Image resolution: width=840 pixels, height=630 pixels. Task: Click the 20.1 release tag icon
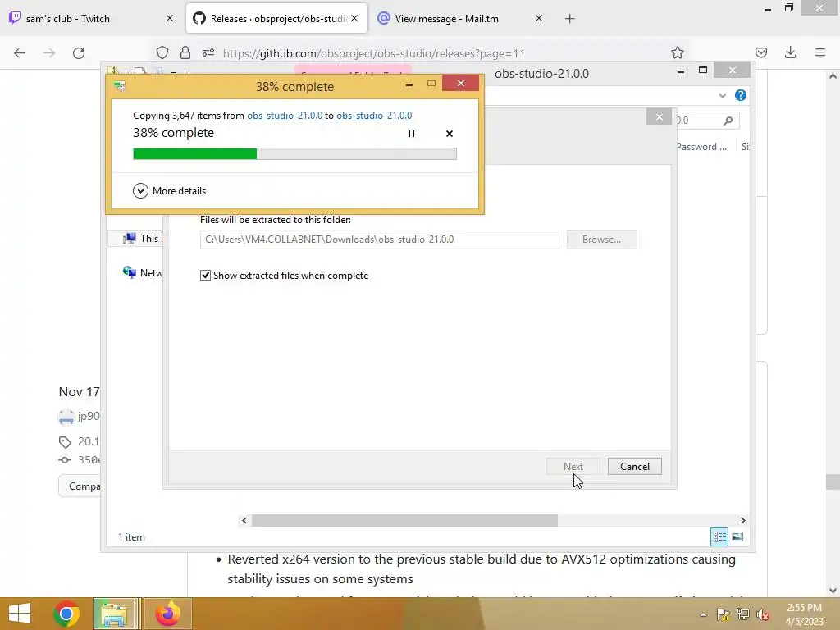tap(65, 442)
